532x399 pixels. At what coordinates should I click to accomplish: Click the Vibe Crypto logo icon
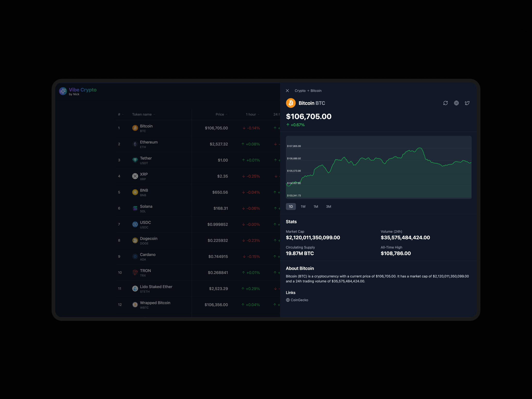63,91
